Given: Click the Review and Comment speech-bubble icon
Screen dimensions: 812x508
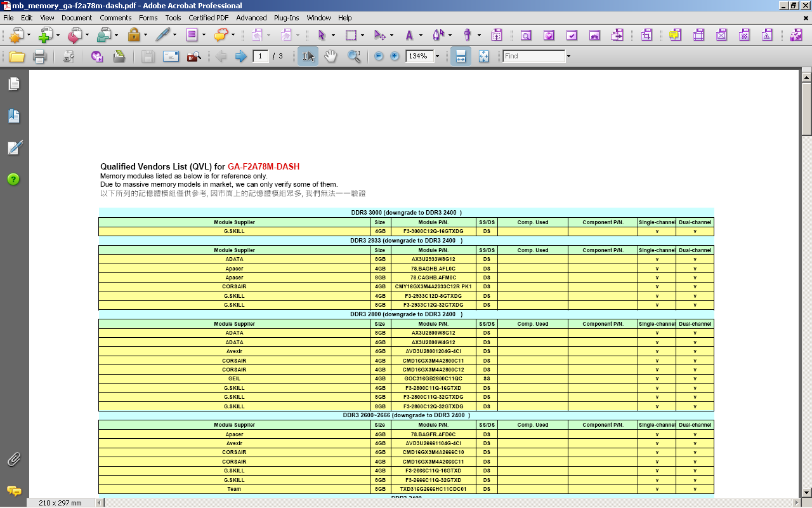Looking at the screenshot, I should (221, 35).
